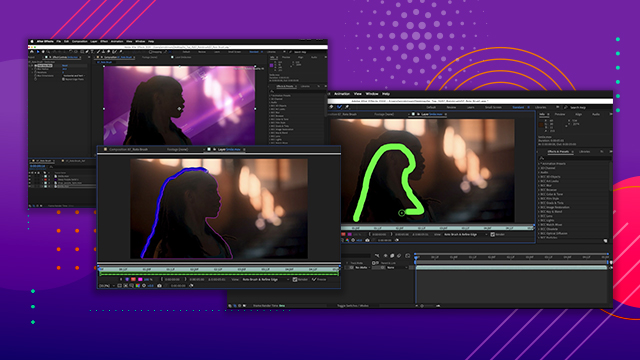Click the snapshot camera icon in the blue-outline Layer panel
The width and height of the screenshot is (640, 360).
159,286
